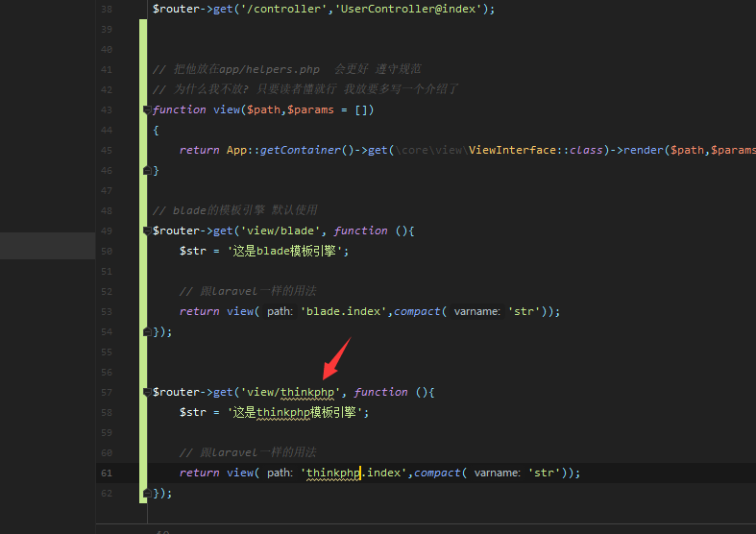The width and height of the screenshot is (756, 534).
Task: Click the '这是thinkphp模板引擎' string on line 58
Action: tap(295, 413)
